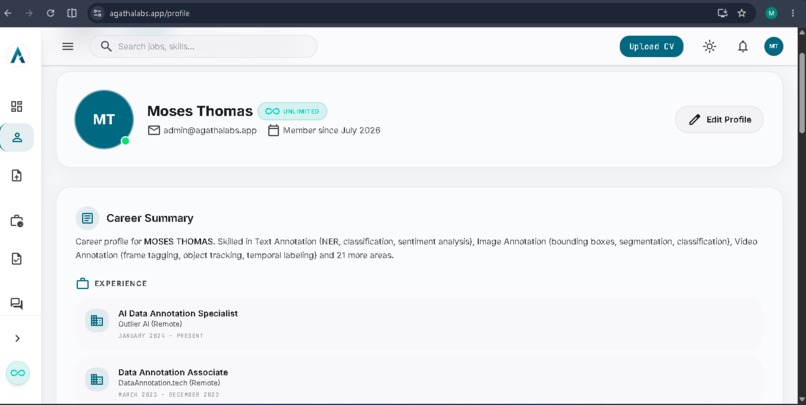
Task: Select the profile person icon in sidebar
Action: pos(17,137)
